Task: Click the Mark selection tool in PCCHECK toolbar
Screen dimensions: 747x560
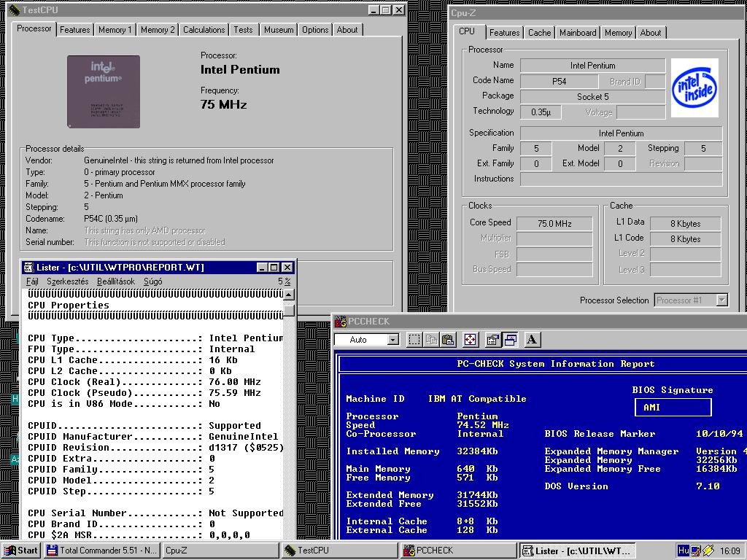Action: click(x=414, y=340)
